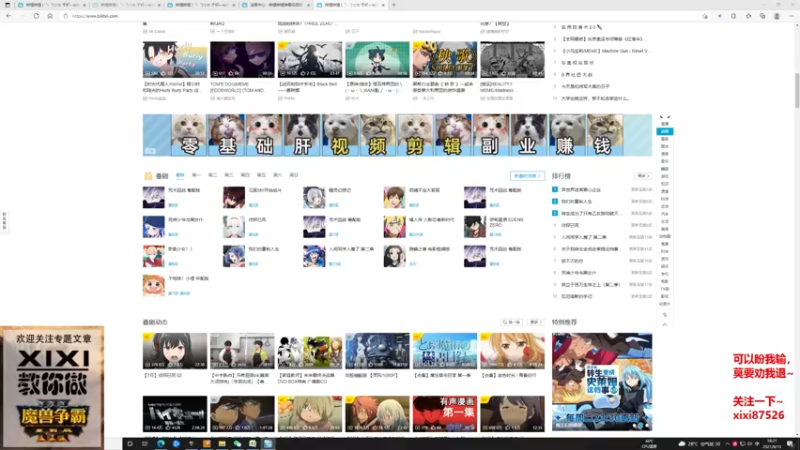Go back using the browser back arrow

point(9,16)
